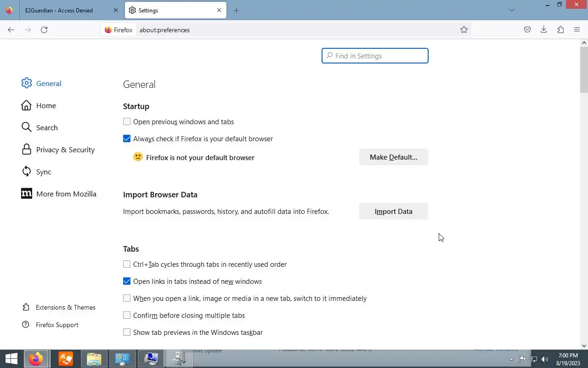Viewport: 588px width, 368px height.
Task: Click the Privacy & Security lock icon
Action: [x=27, y=149]
